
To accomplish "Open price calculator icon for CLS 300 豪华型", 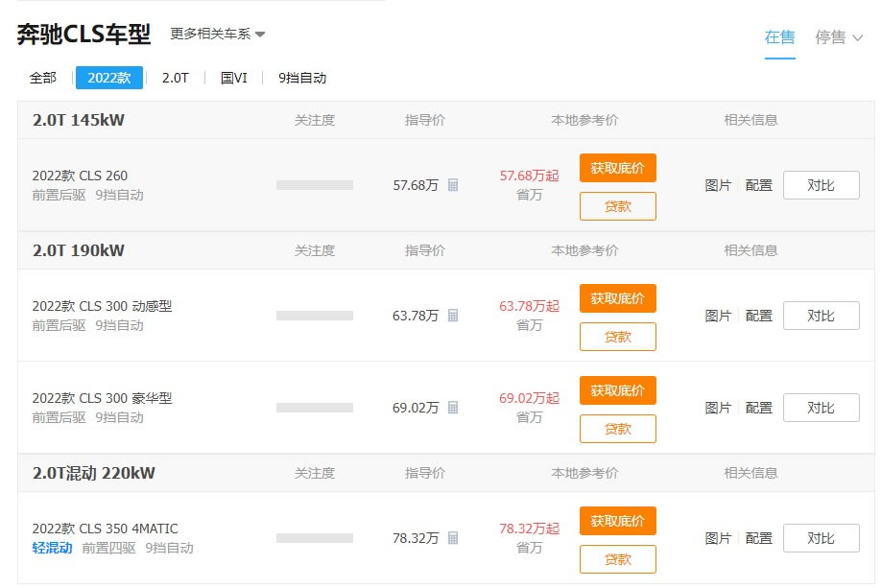I will point(453,408).
